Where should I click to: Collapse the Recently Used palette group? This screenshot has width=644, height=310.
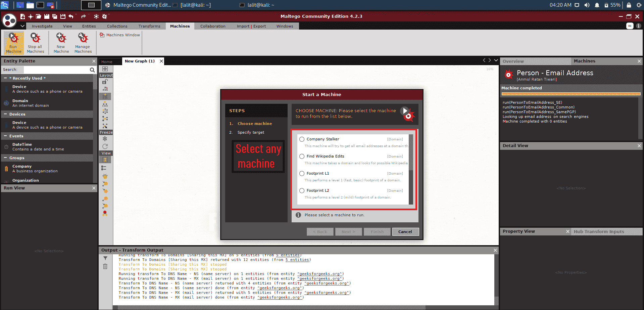pyautogui.click(x=5, y=78)
